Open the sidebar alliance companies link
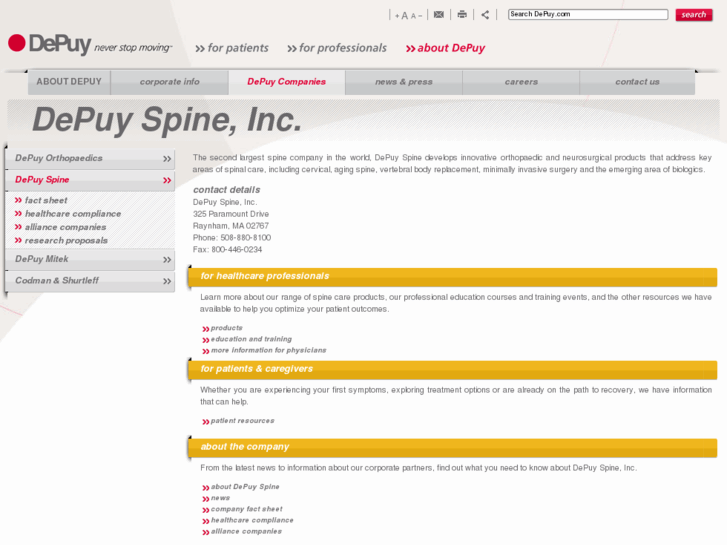This screenshot has height=545, width=727. click(65, 227)
